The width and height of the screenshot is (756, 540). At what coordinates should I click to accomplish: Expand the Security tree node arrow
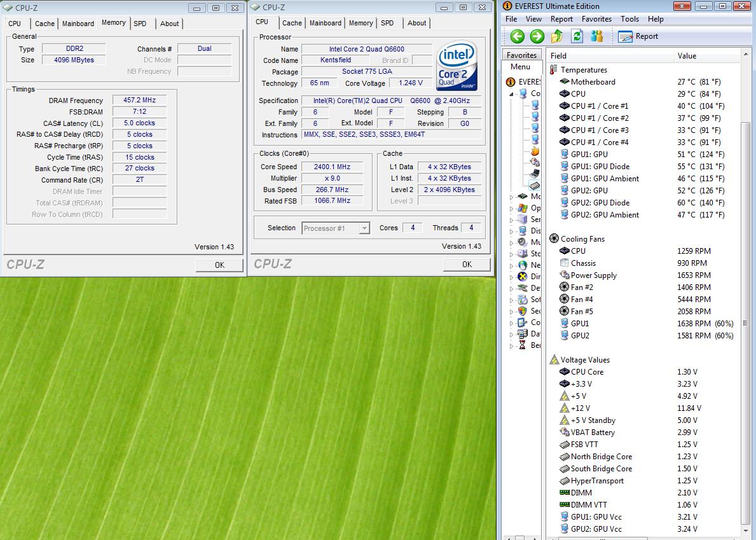tap(512, 312)
